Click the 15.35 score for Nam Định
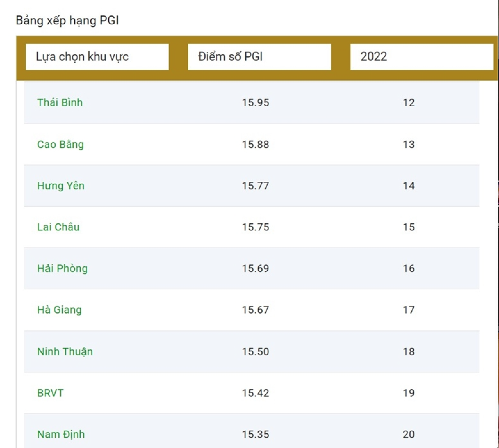Image resolution: width=499 pixels, height=448 pixels. [x=256, y=434]
